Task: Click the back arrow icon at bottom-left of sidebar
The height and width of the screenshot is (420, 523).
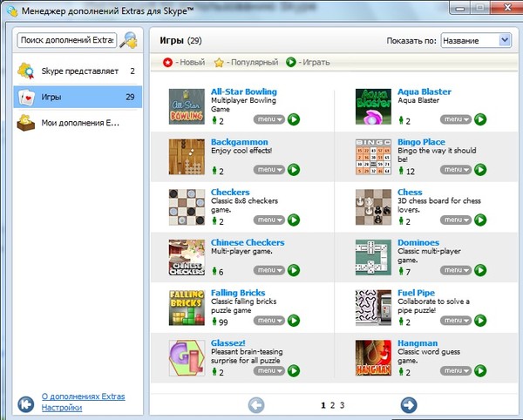Action: tap(25, 404)
